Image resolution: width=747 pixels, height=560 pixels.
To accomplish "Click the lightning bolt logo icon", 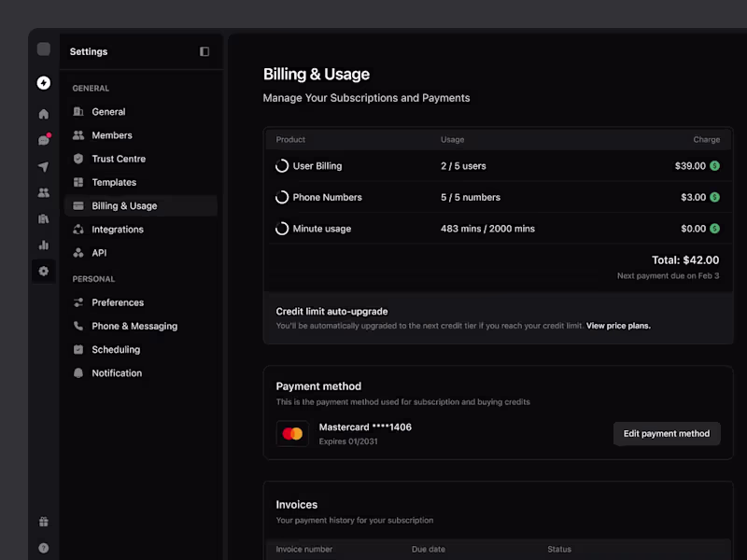I will pyautogui.click(x=44, y=83).
